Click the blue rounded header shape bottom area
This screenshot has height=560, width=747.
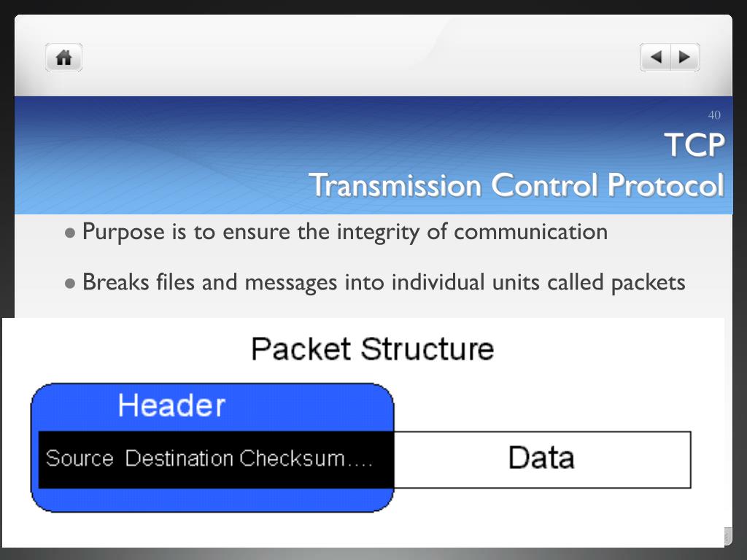pos(212,500)
